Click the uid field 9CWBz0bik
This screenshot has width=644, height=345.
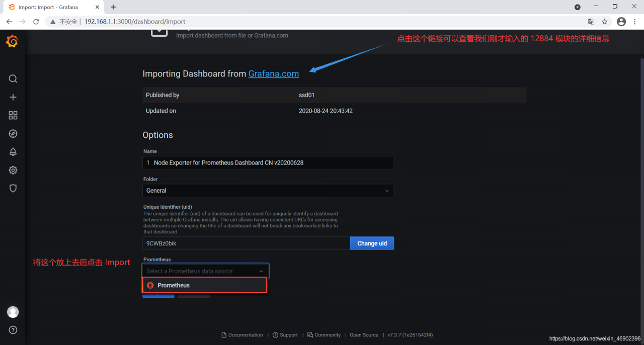click(x=246, y=243)
